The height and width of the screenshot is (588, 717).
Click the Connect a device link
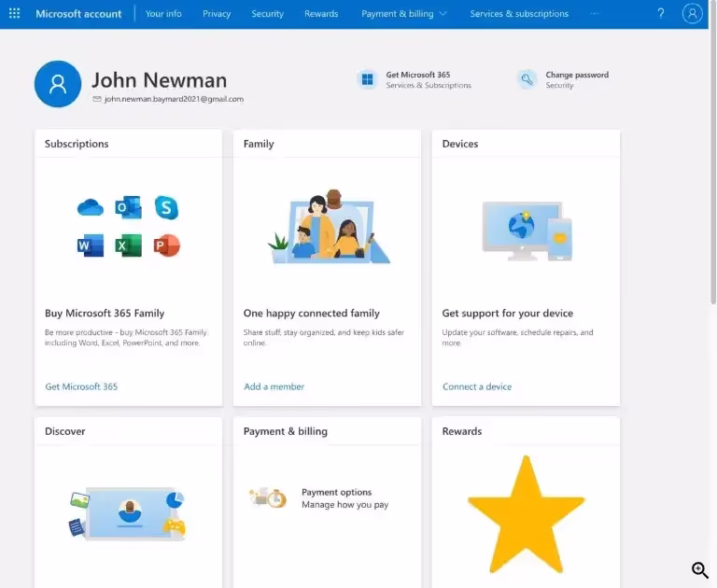click(477, 386)
